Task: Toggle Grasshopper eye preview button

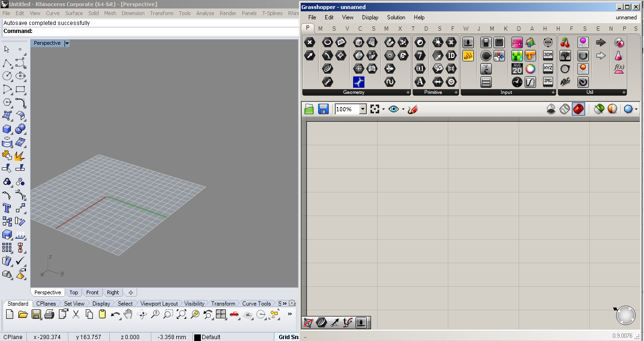Action: (394, 109)
